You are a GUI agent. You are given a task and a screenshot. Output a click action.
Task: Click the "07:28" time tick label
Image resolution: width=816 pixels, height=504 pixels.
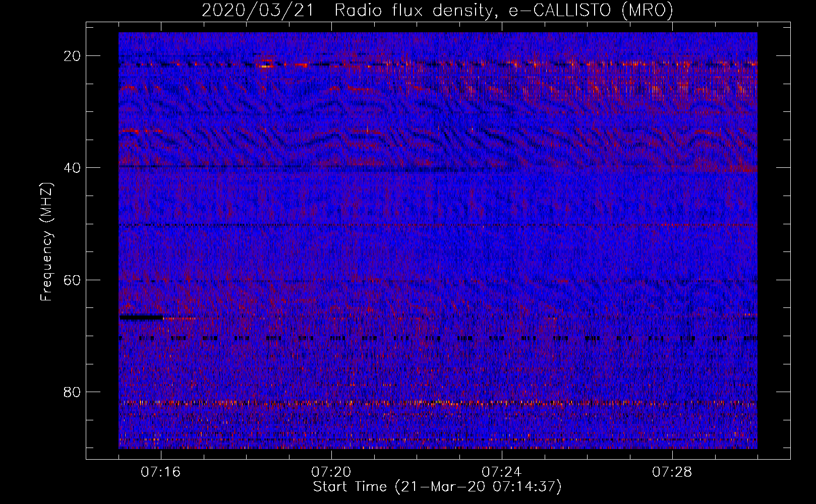pos(672,472)
